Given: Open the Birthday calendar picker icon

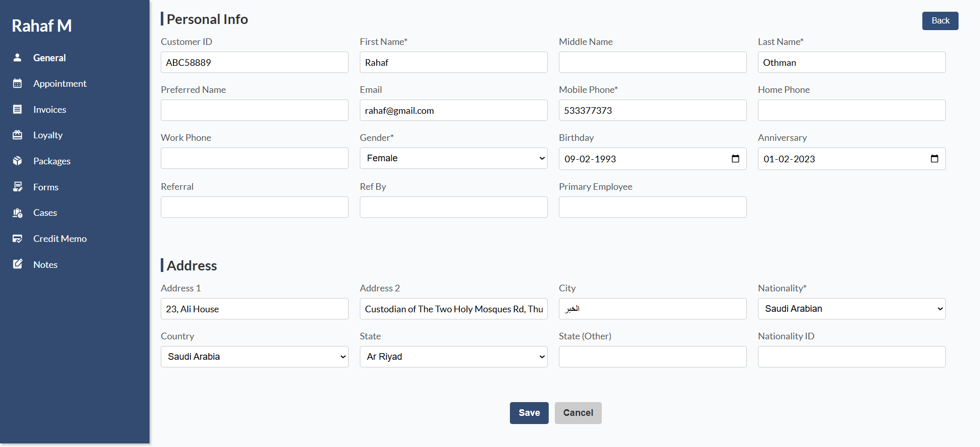Looking at the screenshot, I should click(x=736, y=159).
